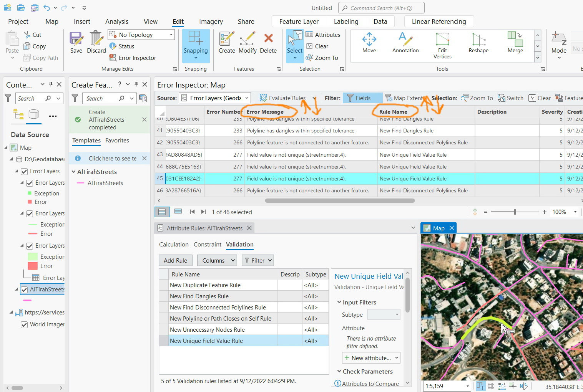Image resolution: width=583 pixels, height=392 pixels.
Task: Click New attribute in Input Filters
Action: [x=370, y=357]
